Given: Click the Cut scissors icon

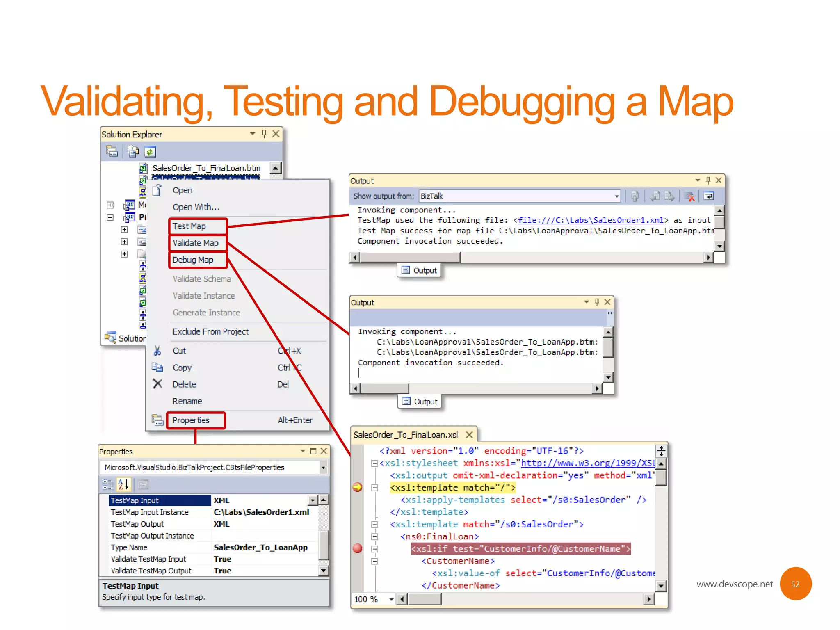Looking at the screenshot, I should pos(157,351).
